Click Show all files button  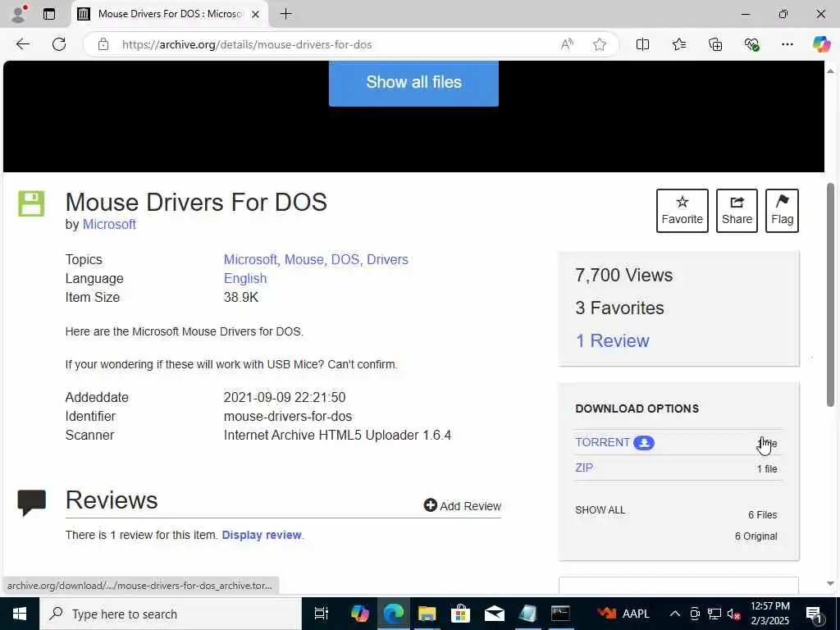pos(413,83)
